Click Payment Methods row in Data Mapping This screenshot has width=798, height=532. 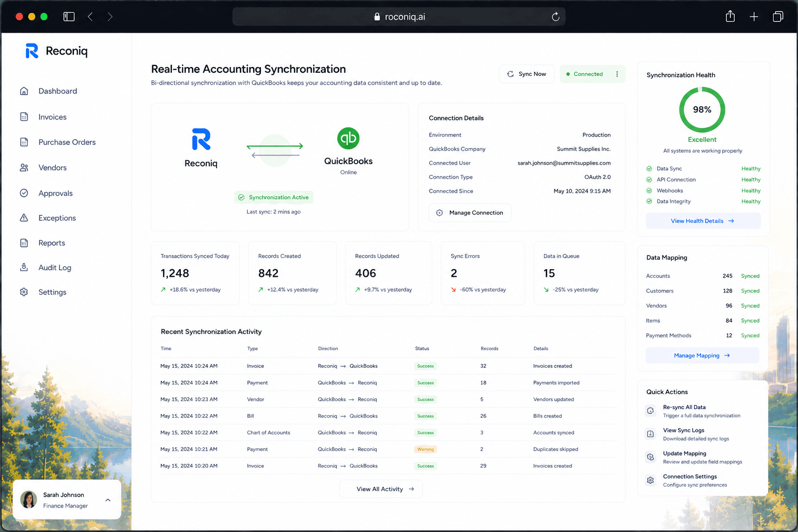pyautogui.click(x=703, y=336)
